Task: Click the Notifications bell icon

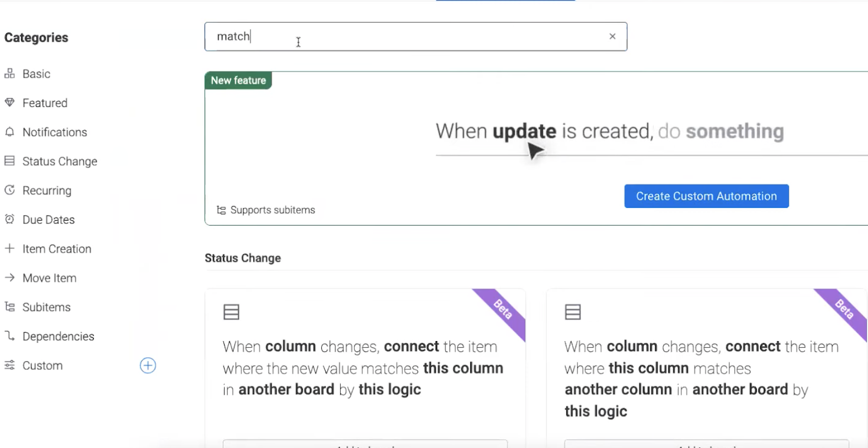Action: [9, 132]
